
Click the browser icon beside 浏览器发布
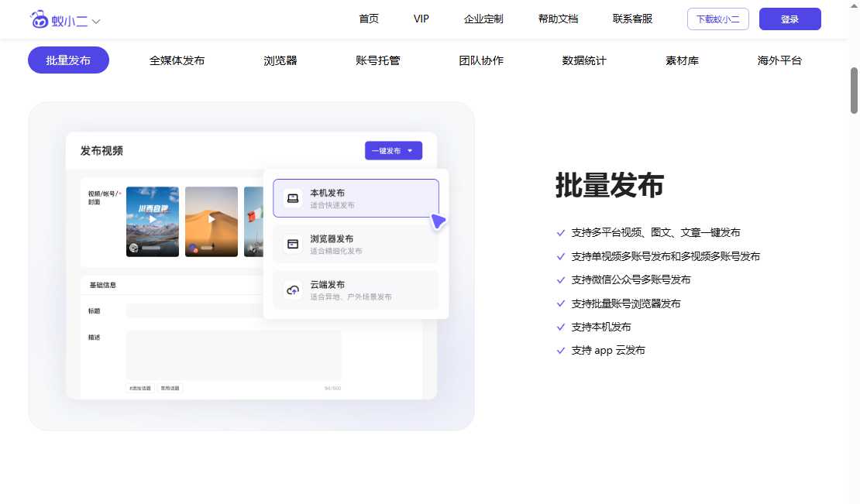click(292, 244)
